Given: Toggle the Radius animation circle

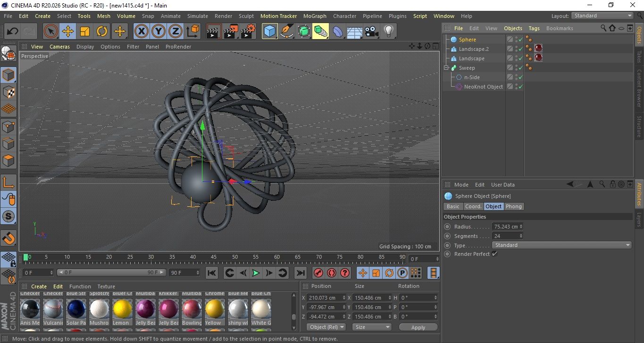Looking at the screenshot, I should tap(447, 227).
